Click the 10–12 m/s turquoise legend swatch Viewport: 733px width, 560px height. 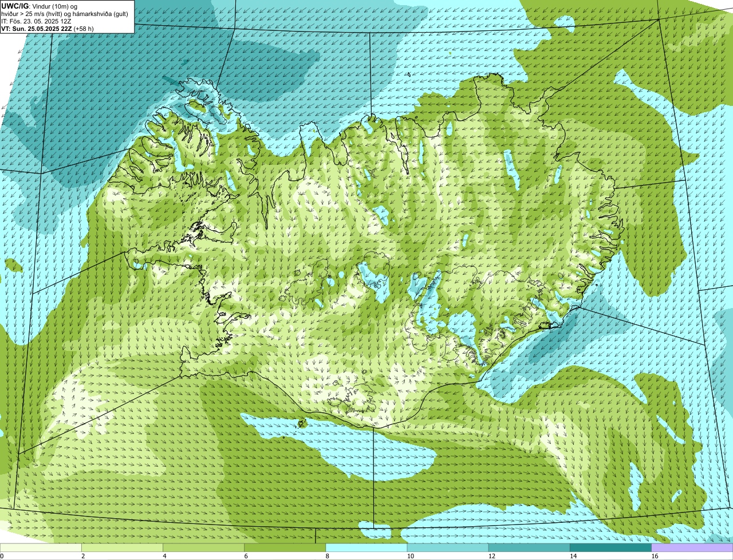click(x=448, y=547)
